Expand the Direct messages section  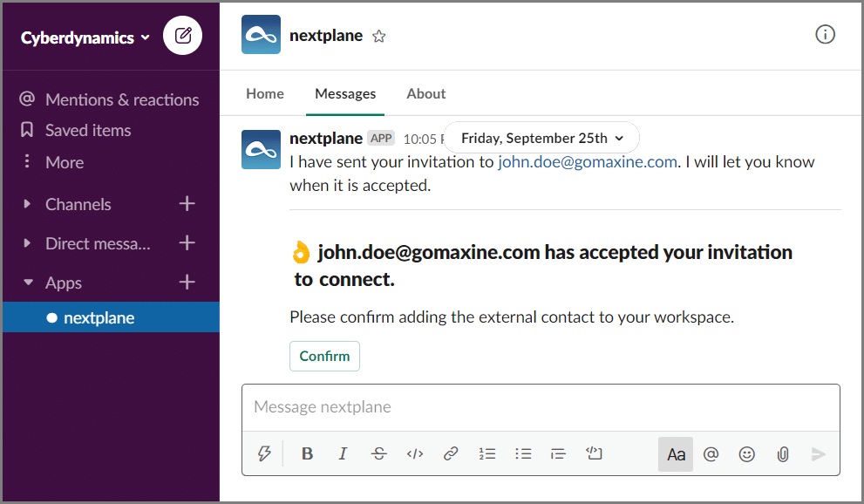coord(27,243)
